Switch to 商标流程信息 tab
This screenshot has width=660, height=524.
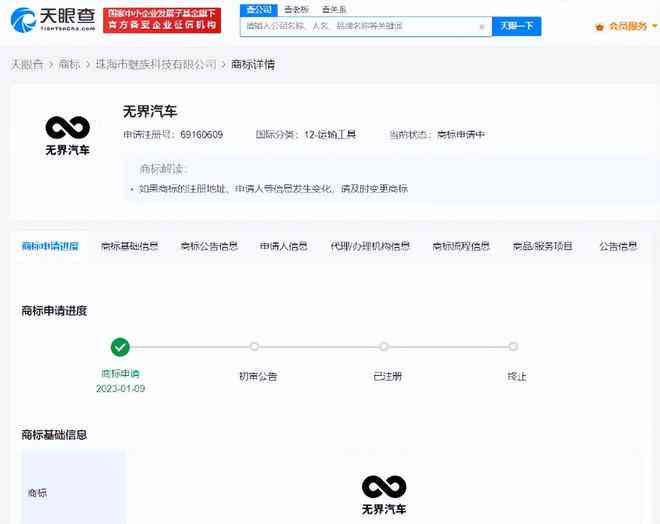[461, 246]
